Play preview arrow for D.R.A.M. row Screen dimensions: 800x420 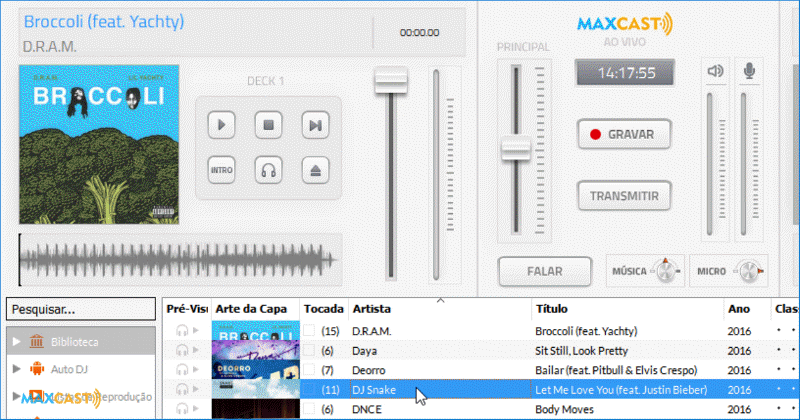point(196,331)
